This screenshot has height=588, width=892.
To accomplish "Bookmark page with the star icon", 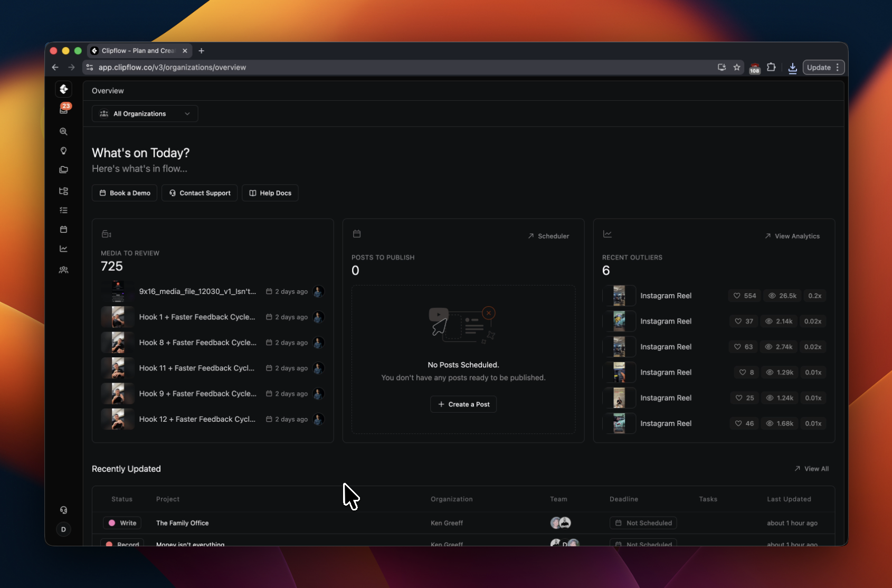I will pos(737,68).
